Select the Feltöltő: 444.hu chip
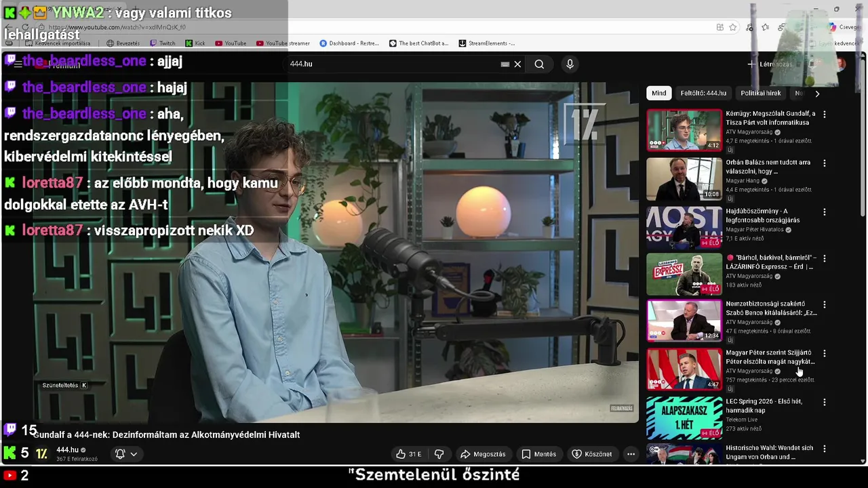 click(x=703, y=93)
